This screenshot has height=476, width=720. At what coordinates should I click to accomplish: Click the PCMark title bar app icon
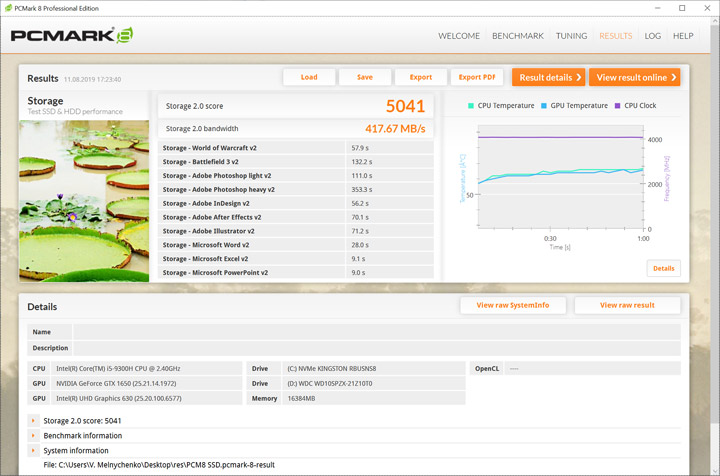[x=8, y=8]
